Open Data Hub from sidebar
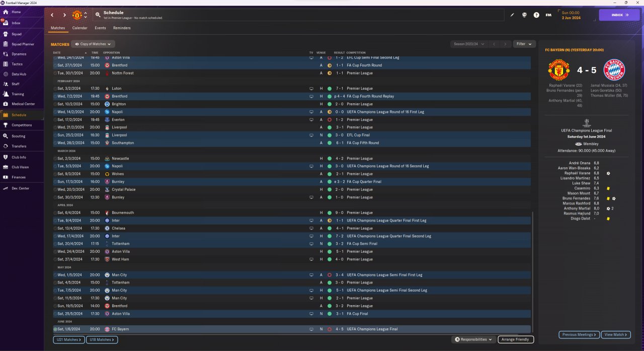The height and width of the screenshot is (351, 644). (19, 74)
